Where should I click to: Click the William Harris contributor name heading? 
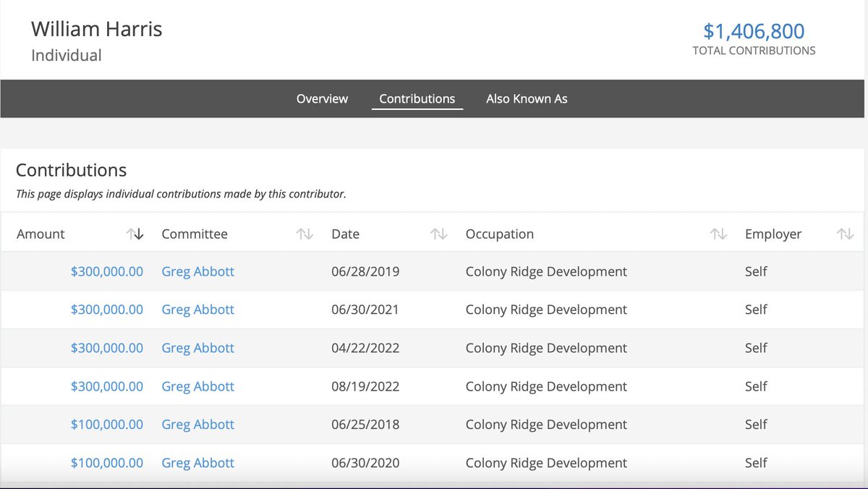[97, 30]
